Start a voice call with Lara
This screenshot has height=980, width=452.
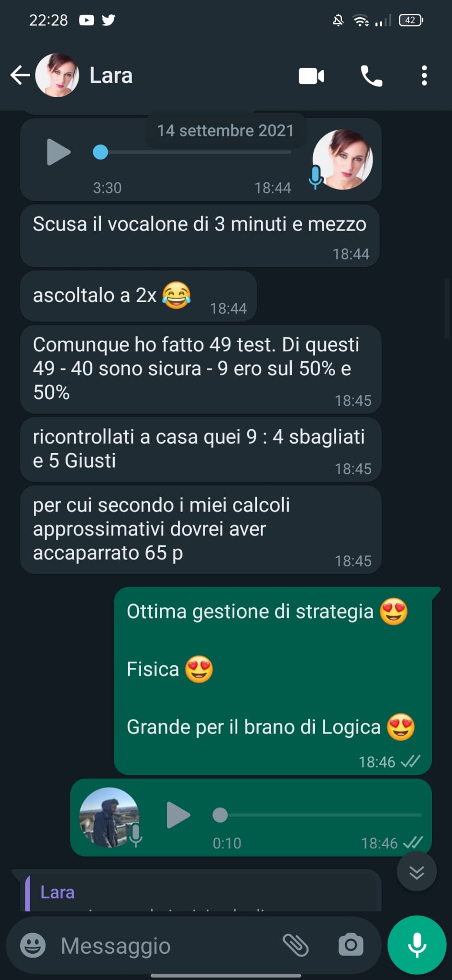(x=372, y=76)
